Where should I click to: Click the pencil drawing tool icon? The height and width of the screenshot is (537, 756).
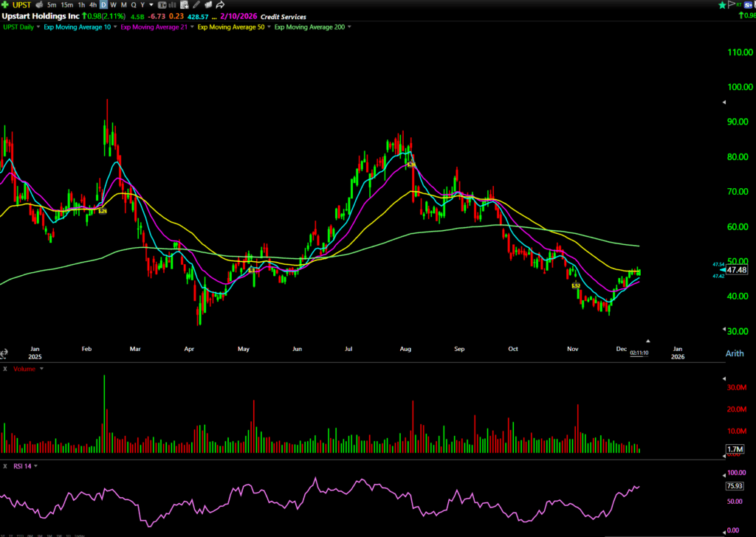(196, 5)
